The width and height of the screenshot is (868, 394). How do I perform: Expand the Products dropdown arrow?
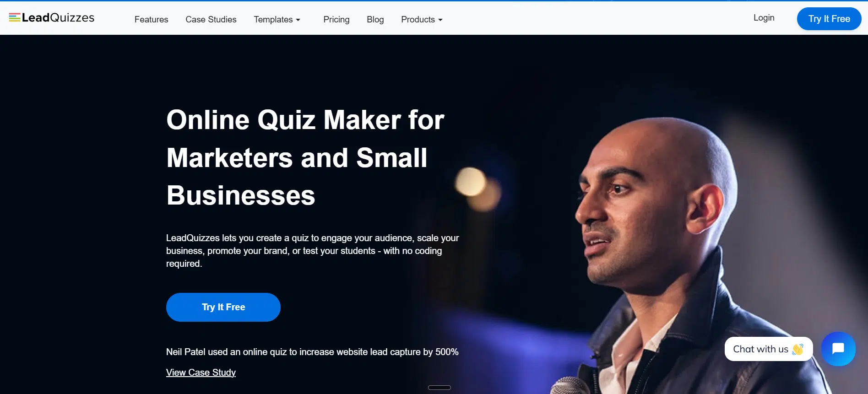click(x=440, y=20)
